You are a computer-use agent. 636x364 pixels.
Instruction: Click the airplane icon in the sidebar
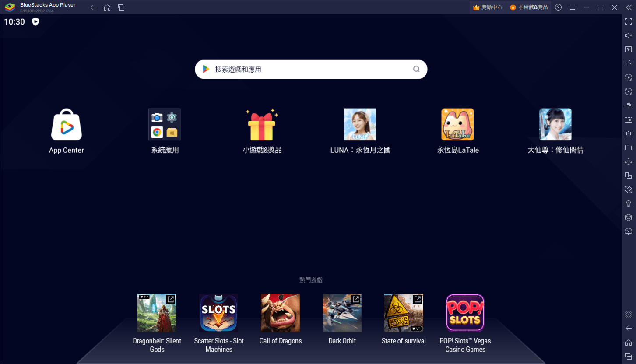click(x=629, y=161)
